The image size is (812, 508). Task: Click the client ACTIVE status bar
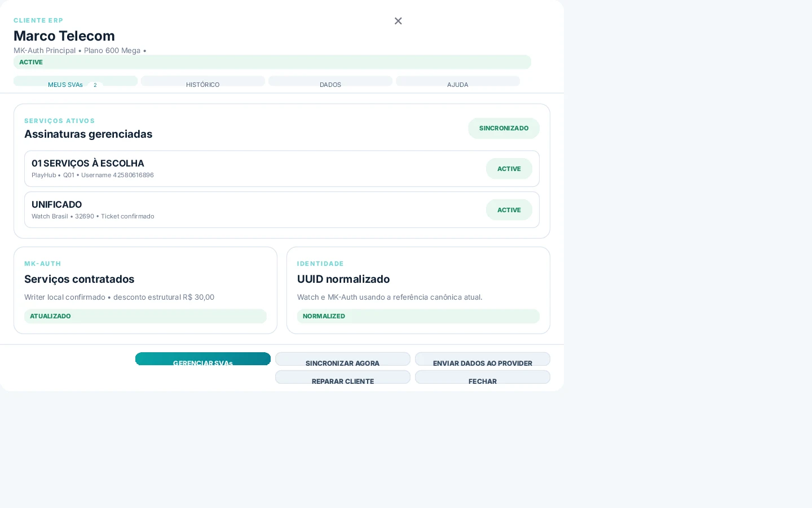pyautogui.click(x=272, y=62)
